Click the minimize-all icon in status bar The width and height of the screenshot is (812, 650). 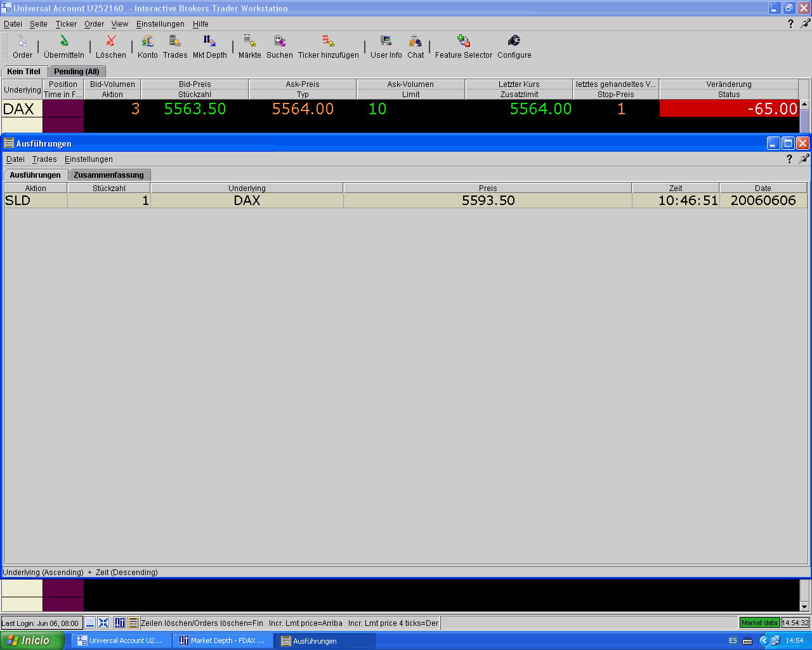90,623
